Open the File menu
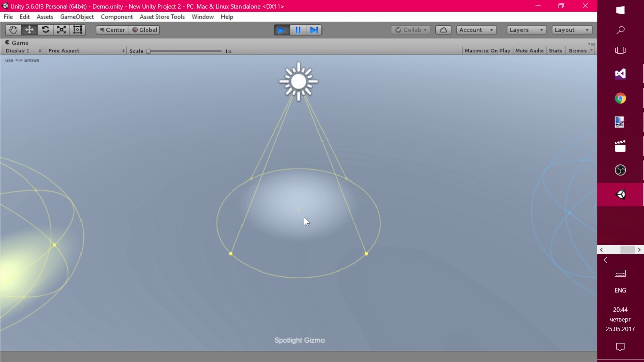This screenshot has width=644, height=362. click(x=8, y=17)
